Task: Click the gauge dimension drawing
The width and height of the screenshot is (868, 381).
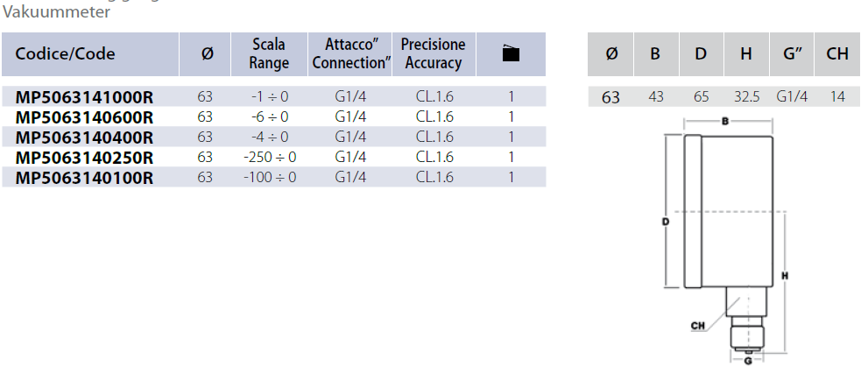Action: click(x=729, y=236)
